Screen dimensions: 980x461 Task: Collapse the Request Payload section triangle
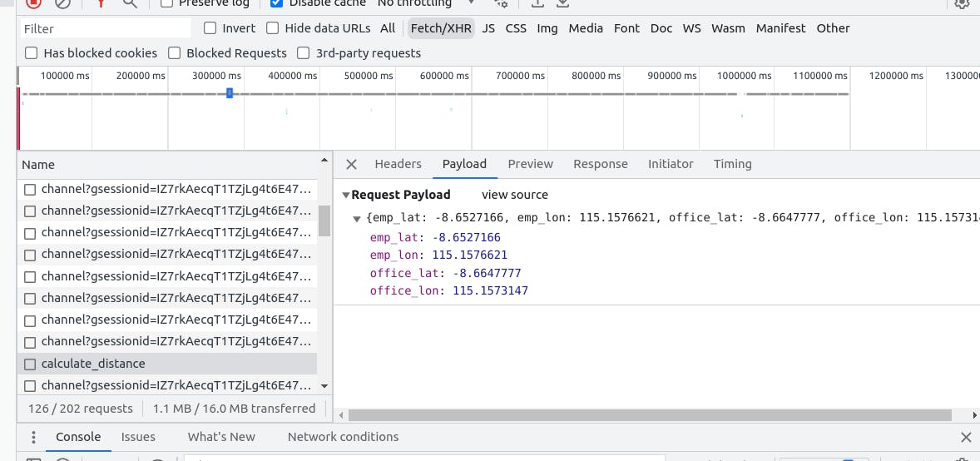click(x=345, y=196)
